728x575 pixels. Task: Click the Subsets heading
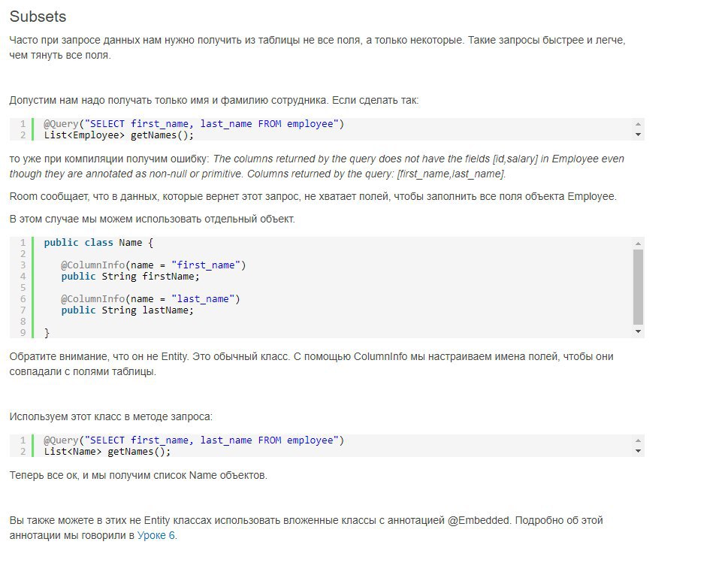38,17
